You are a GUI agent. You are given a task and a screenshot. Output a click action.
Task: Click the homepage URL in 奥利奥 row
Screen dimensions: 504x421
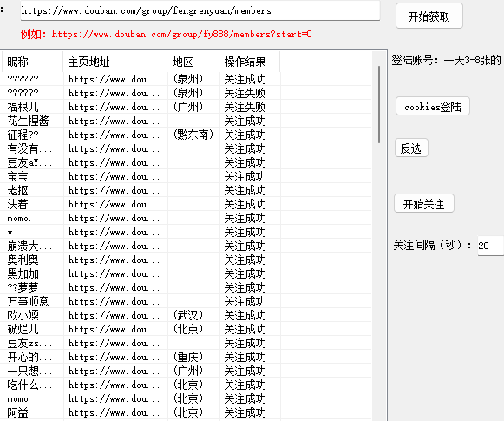click(x=114, y=260)
